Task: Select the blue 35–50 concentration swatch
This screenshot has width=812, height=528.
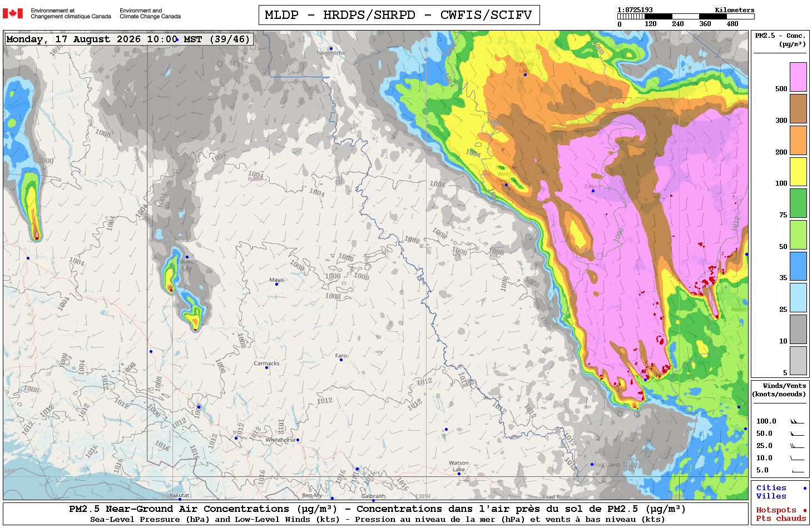Action: click(798, 266)
